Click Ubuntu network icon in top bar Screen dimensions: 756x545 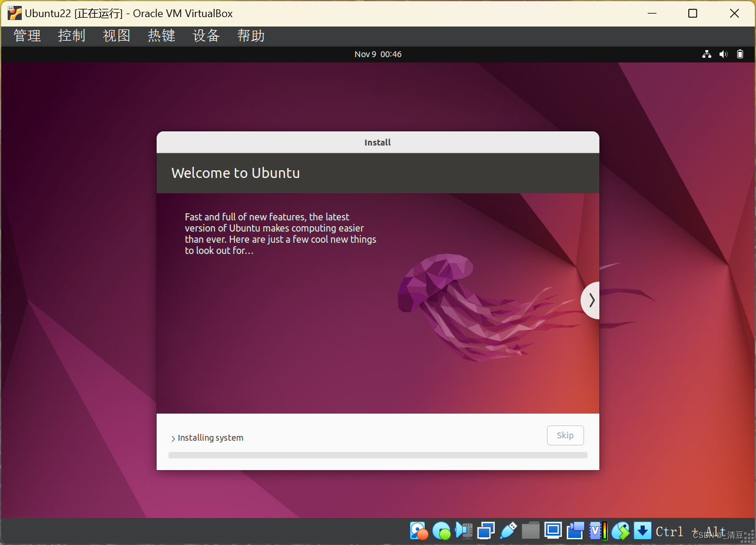pos(707,54)
